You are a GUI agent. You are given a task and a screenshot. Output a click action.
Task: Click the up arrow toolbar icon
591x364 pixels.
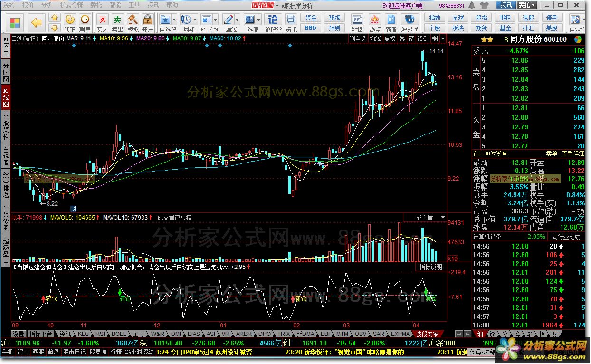55,18
